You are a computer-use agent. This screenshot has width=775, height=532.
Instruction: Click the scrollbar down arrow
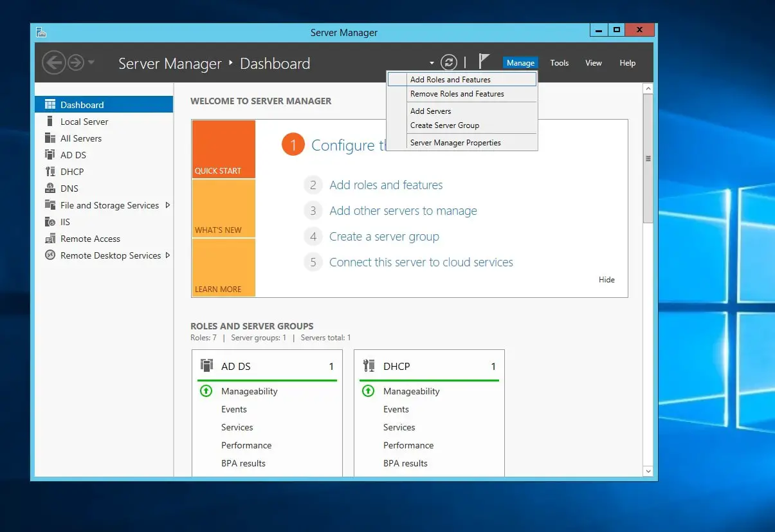(x=648, y=471)
